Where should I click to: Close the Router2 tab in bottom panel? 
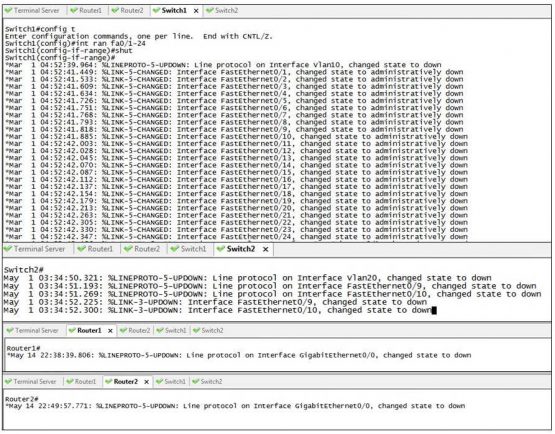point(146,382)
